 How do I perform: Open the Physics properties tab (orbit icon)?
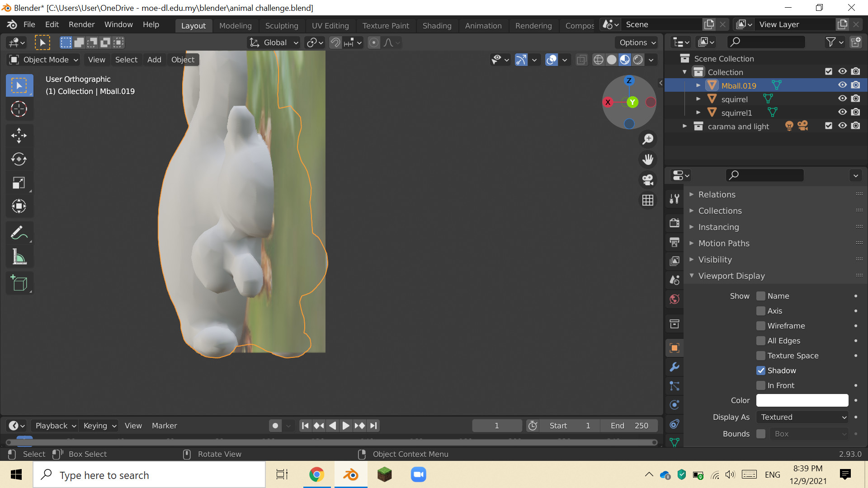coord(674,404)
